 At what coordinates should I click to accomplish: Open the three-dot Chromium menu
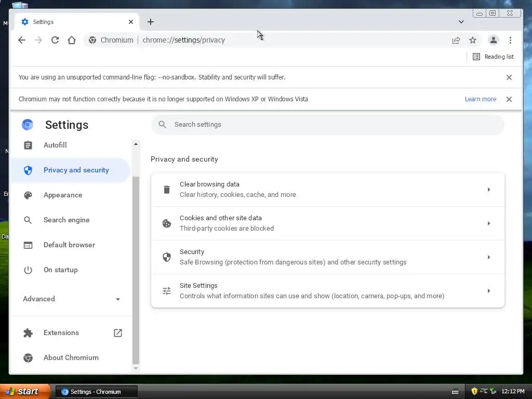(510, 40)
